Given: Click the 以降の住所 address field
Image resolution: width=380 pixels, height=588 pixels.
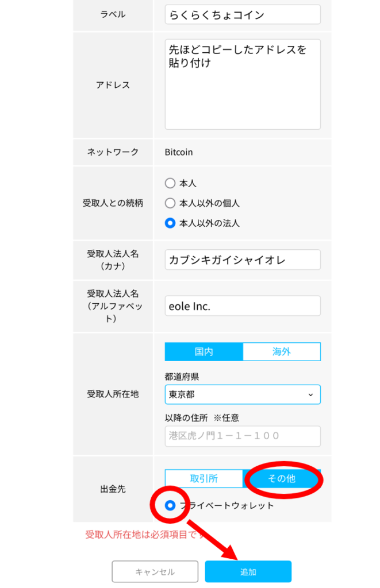Looking at the screenshot, I should (x=242, y=436).
